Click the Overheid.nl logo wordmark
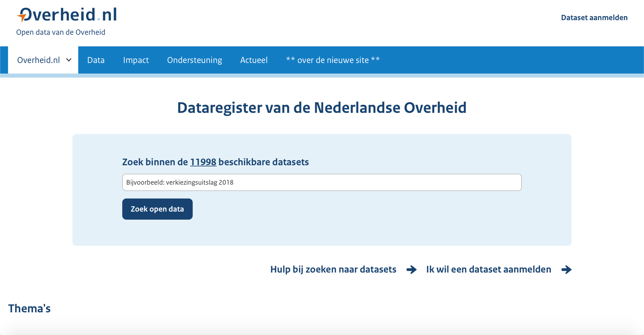This screenshot has height=335, width=644. 70,15
